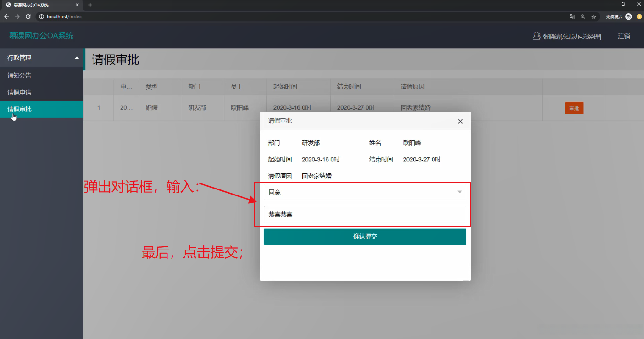Click the browser back arrow
644x339 pixels.
click(x=6, y=17)
